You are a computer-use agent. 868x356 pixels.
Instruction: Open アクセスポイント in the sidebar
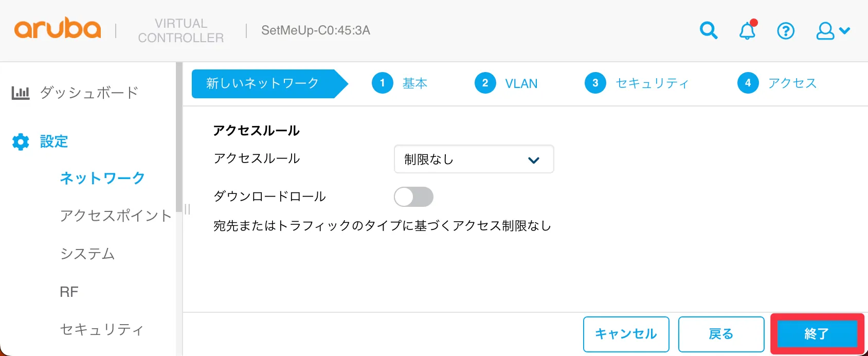click(115, 216)
